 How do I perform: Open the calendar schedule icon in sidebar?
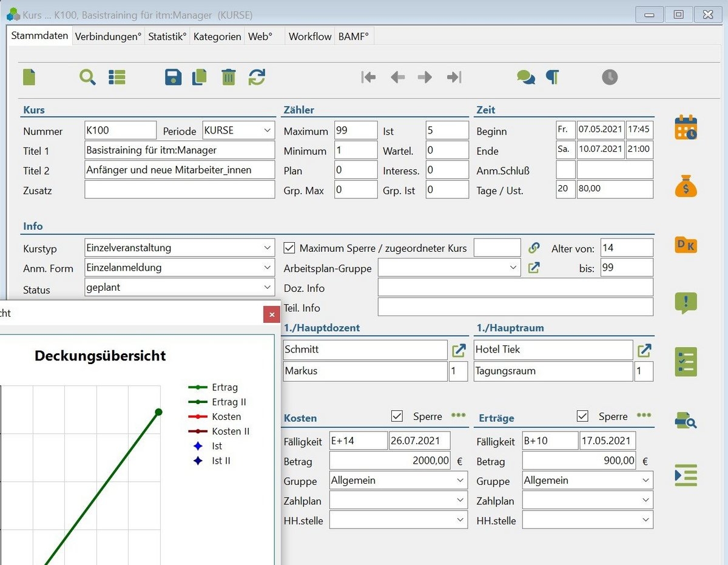point(686,127)
